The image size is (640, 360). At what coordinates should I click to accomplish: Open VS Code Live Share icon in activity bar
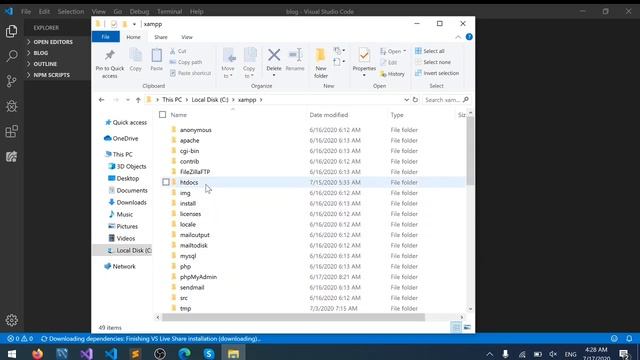[11, 157]
